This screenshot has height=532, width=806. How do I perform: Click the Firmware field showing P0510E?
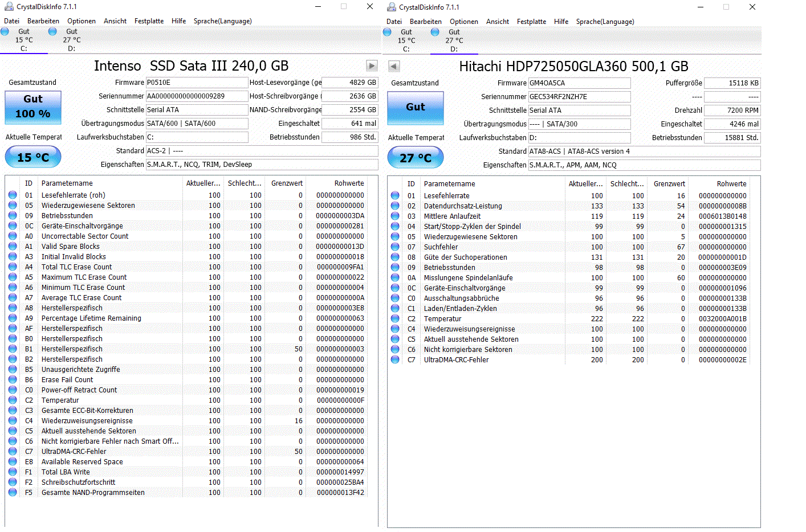coord(197,83)
